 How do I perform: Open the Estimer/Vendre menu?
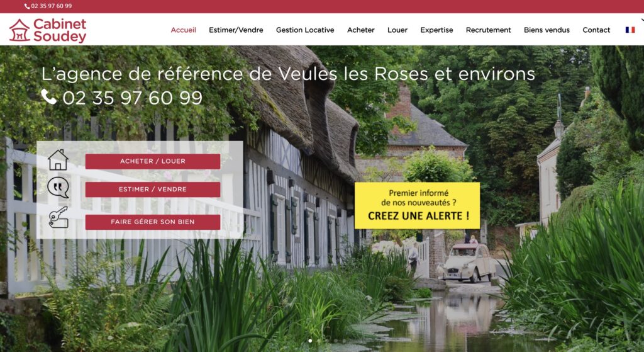(x=236, y=30)
